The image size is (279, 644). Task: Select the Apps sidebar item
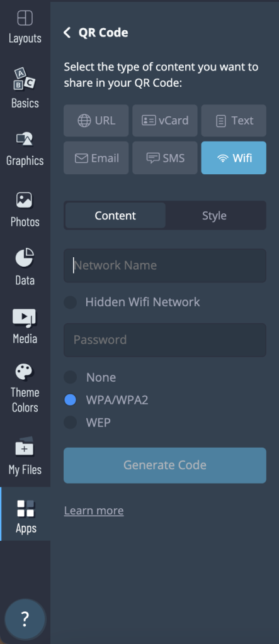coord(25,514)
